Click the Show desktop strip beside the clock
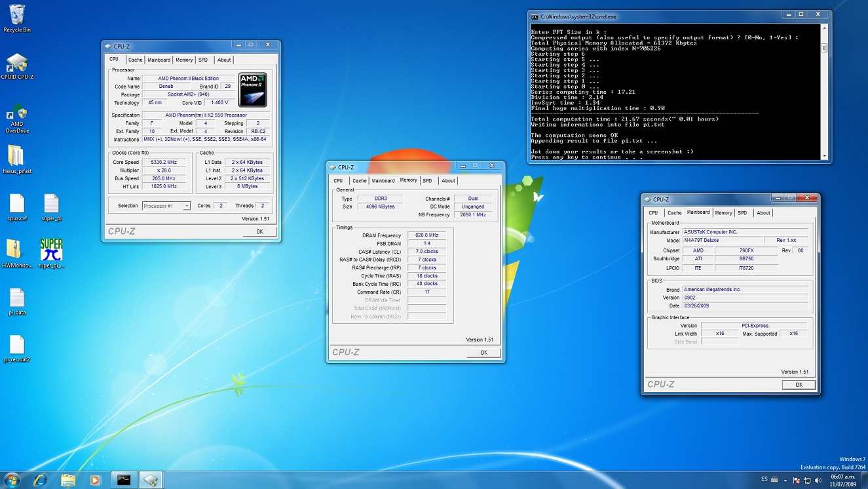 point(865,480)
